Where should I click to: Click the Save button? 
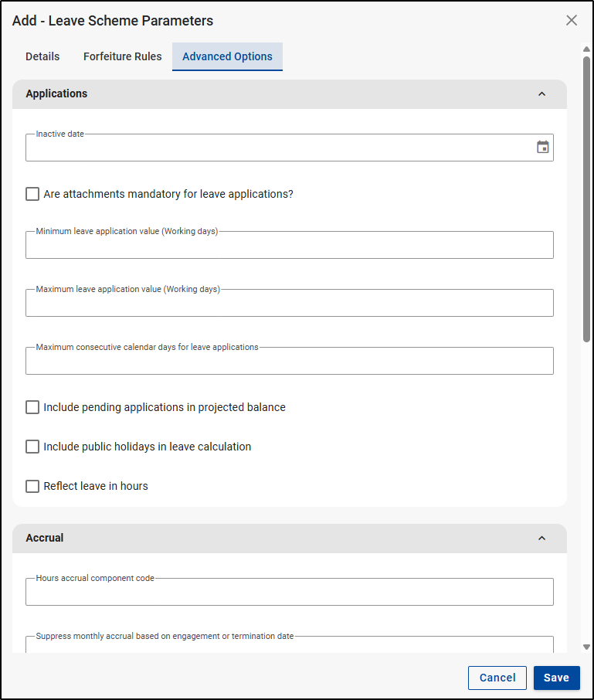[556, 678]
